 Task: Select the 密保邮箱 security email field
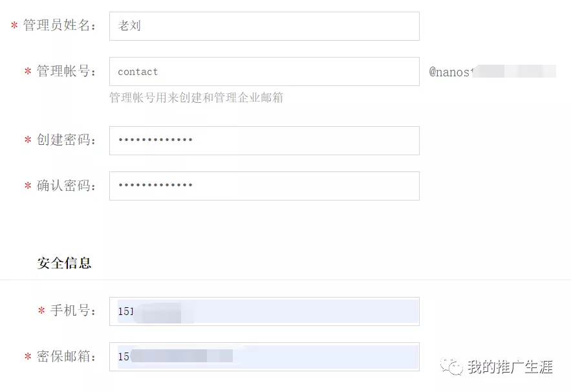tap(264, 356)
